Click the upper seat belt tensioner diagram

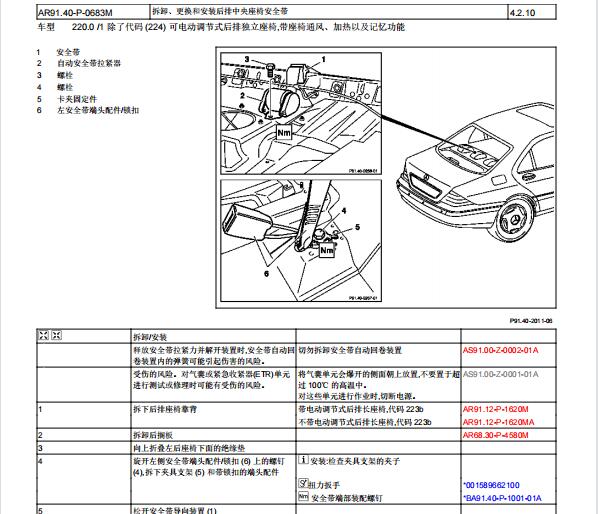pyautogui.click(x=301, y=114)
